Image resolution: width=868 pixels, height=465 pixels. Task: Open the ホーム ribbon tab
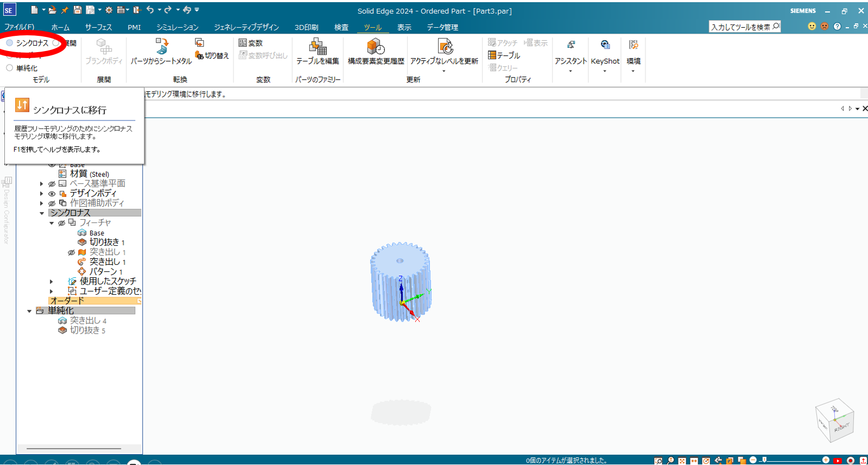[60, 27]
